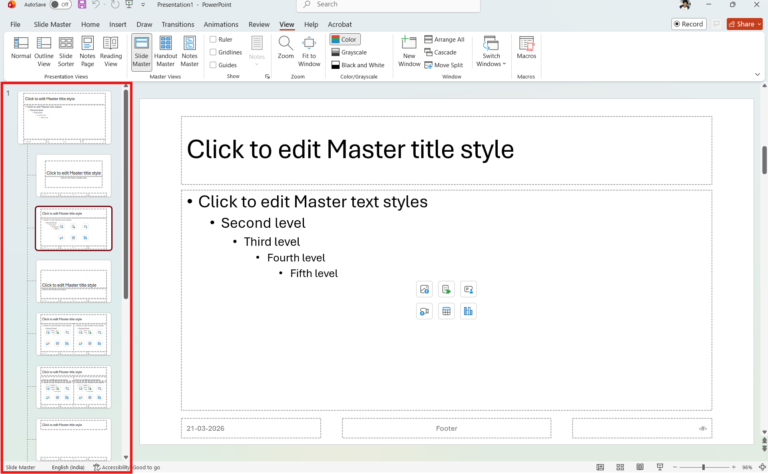This screenshot has width=768, height=474.
Task: Click the Record button
Action: [x=689, y=24]
